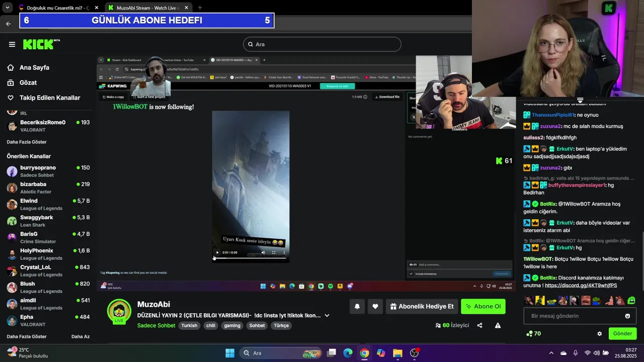Toggle follow with the heart icon
Screen dimensions: 644x362
pos(375,306)
